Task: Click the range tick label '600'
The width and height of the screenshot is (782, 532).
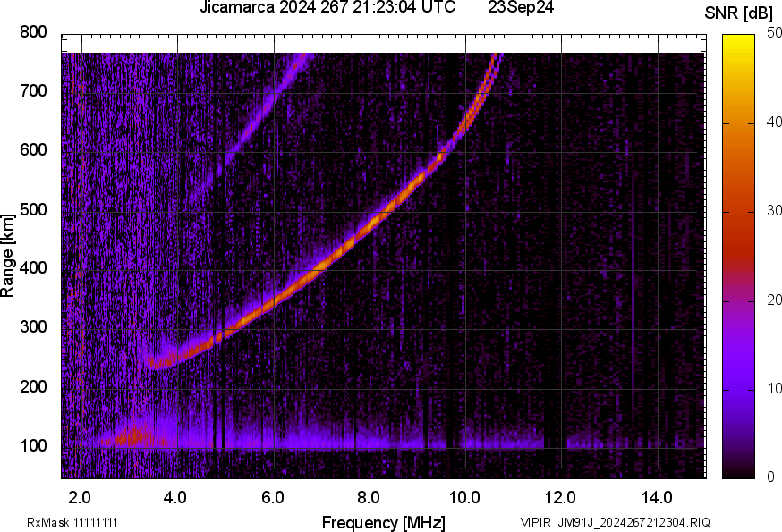Action: 33,149
